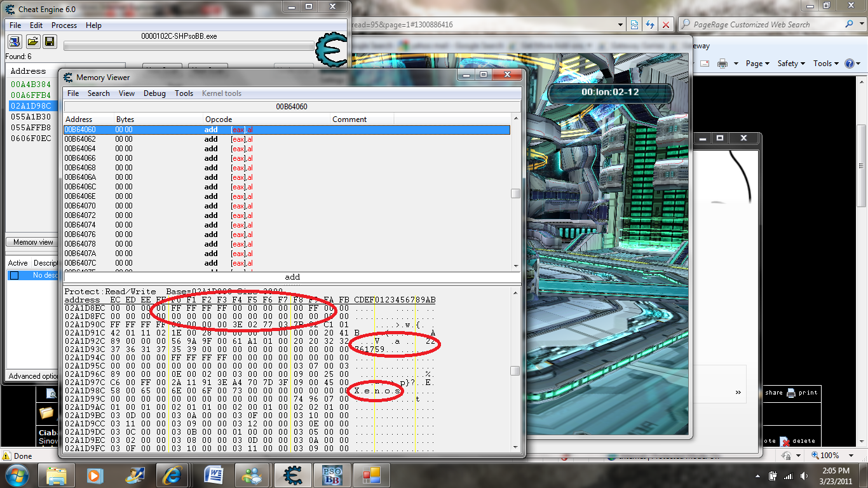Open the Help menu in Cheat Engine

point(93,25)
